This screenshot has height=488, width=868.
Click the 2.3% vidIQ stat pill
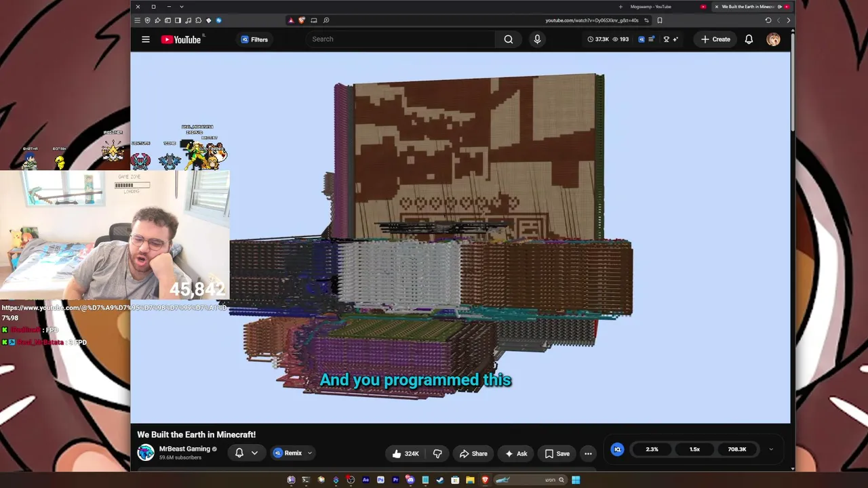pos(652,449)
